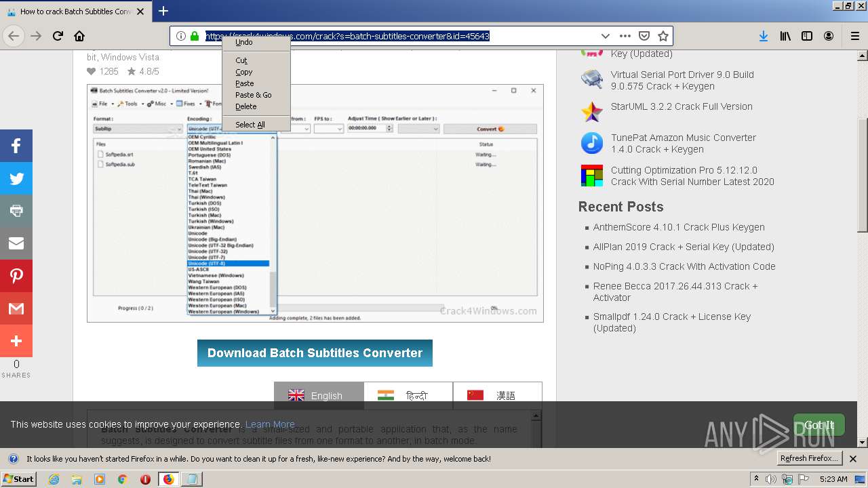868x488 pixels.
Task: Open Internet Explorer from the taskbar
Action: tap(54, 479)
